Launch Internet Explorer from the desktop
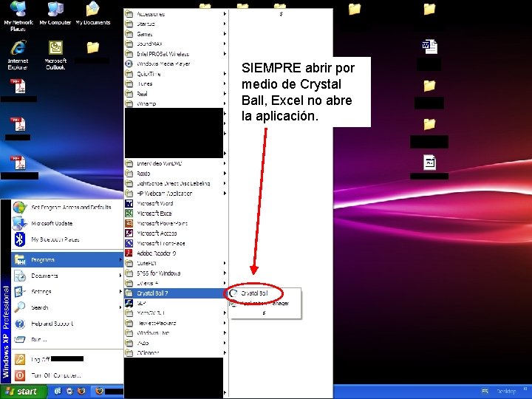Image resolution: width=532 pixels, height=399 pixels. (x=18, y=55)
